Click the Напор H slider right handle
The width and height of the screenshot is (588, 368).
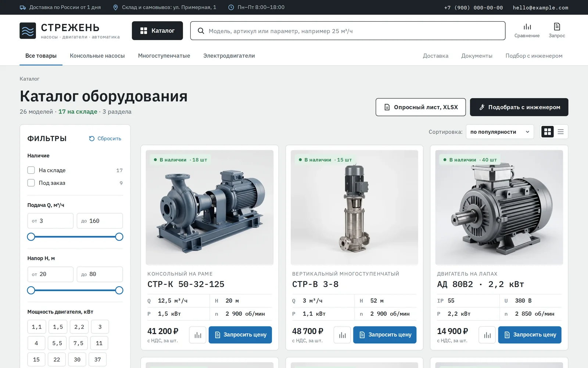point(119,290)
